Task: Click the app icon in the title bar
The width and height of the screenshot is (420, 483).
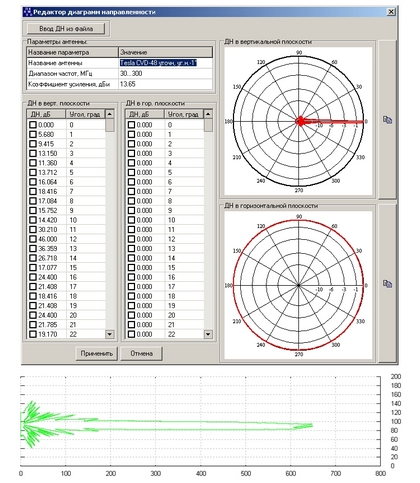Action: (x=28, y=12)
